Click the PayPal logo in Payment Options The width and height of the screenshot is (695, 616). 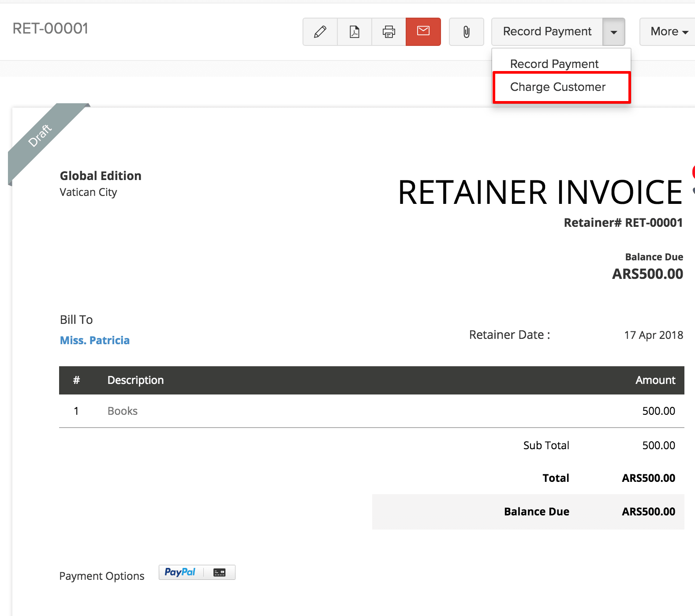pos(180,572)
